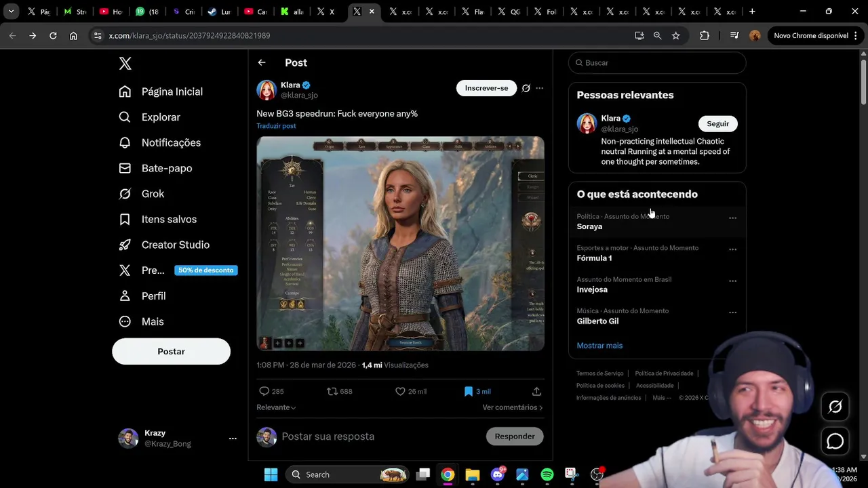Open options for Invejosa trend
Viewport: 868px width, 488px height.
tap(732, 281)
